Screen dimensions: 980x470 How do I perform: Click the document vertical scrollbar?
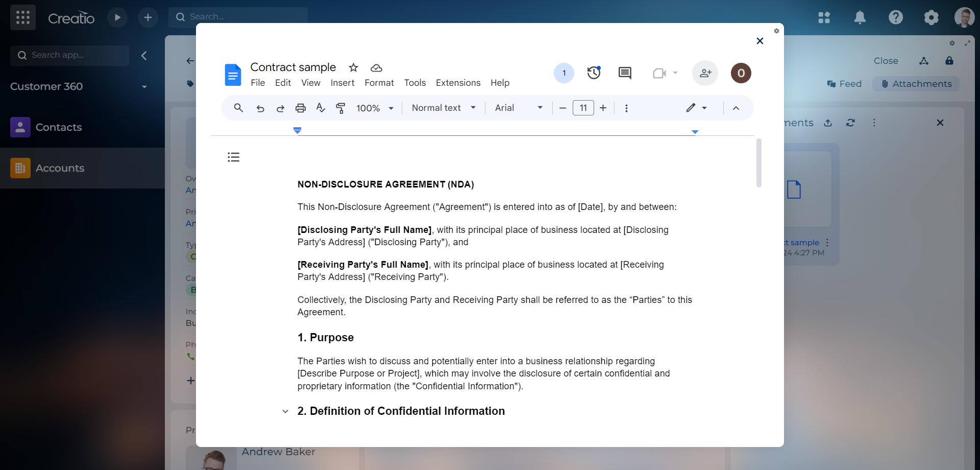759,163
